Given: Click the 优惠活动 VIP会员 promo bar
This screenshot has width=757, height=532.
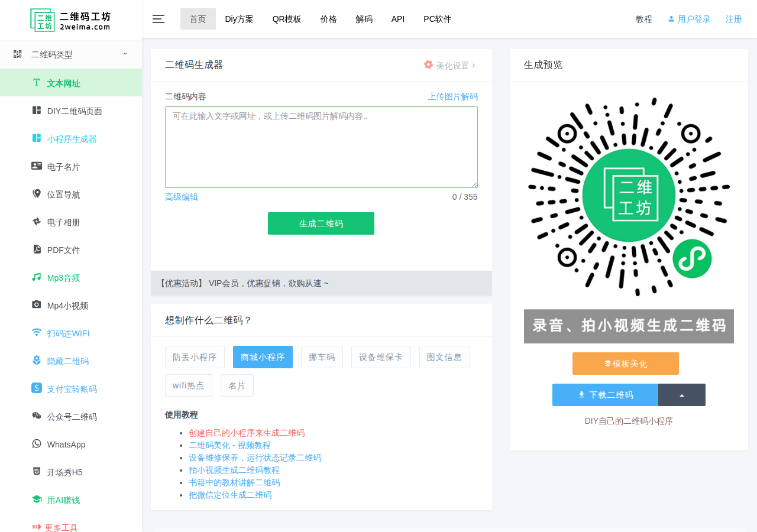Looking at the screenshot, I should [x=321, y=283].
